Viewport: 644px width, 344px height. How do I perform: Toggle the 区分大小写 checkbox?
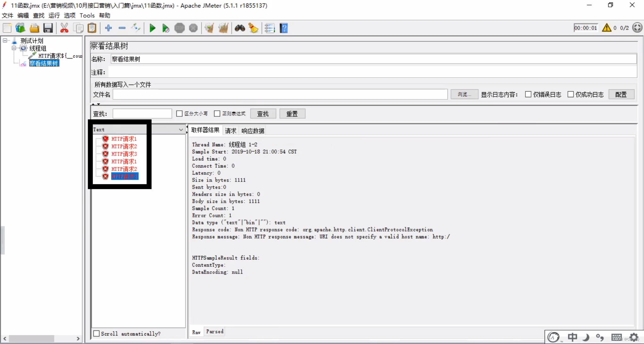(x=179, y=114)
